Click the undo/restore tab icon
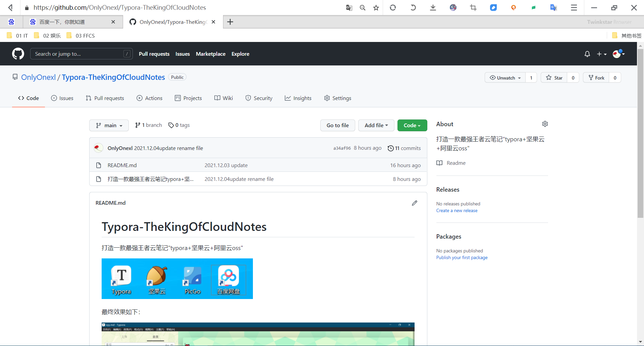This screenshot has width=644, height=346. (413, 7)
